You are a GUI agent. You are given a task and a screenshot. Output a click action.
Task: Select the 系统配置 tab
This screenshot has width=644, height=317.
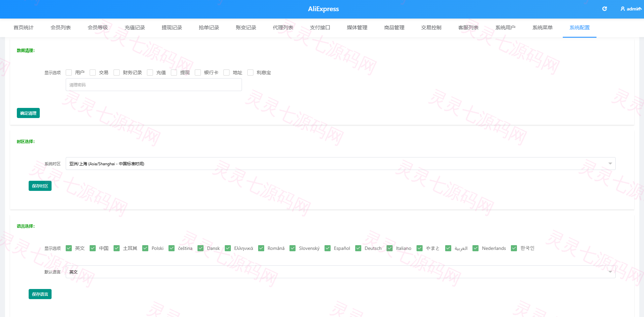click(580, 28)
